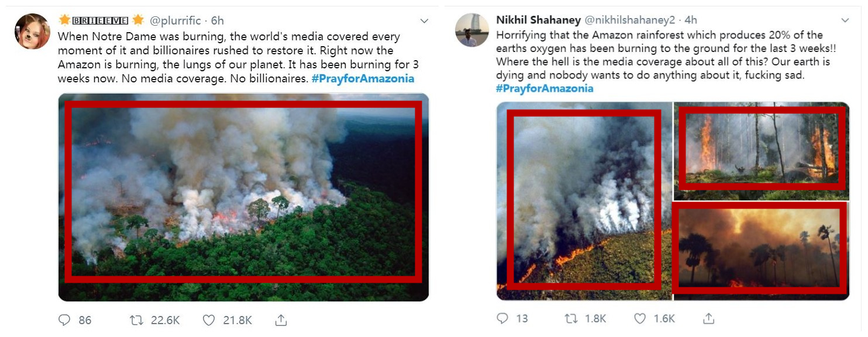This screenshot has height=337, width=868.
Task: Share Nikhil Shahaney's tweet
Action: point(709,318)
